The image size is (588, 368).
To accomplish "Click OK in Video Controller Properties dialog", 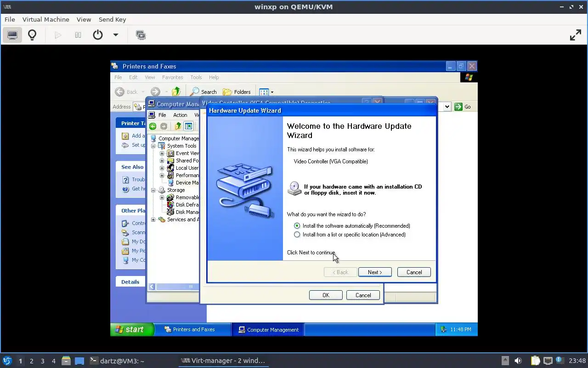I will pos(326,295).
